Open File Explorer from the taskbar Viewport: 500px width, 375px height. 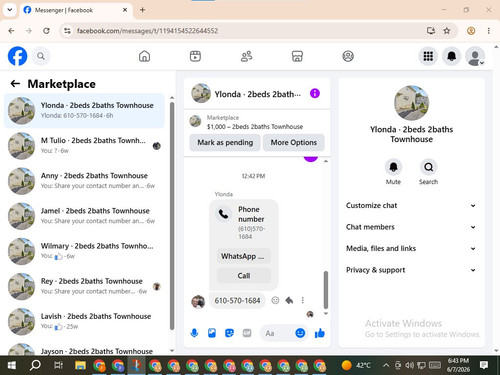[x=80, y=365]
